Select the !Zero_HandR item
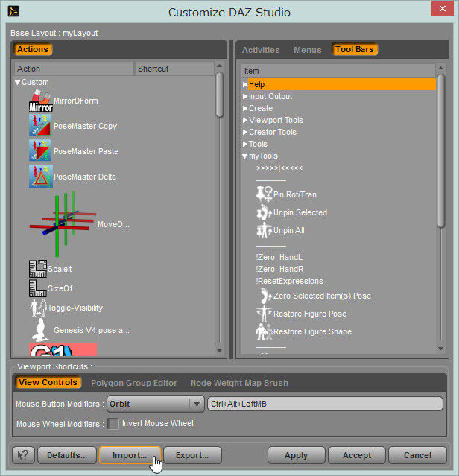The width and height of the screenshot is (459, 476). point(279,269)
